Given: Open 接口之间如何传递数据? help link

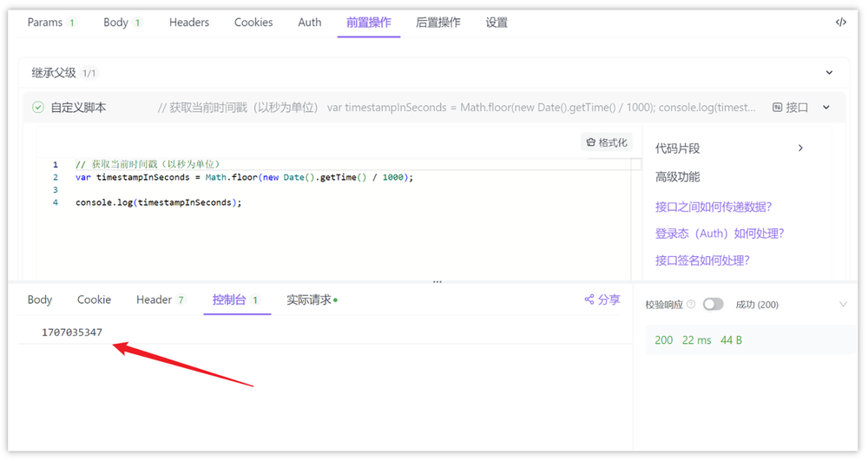Looking at the screenshot, I should point(713,207).
